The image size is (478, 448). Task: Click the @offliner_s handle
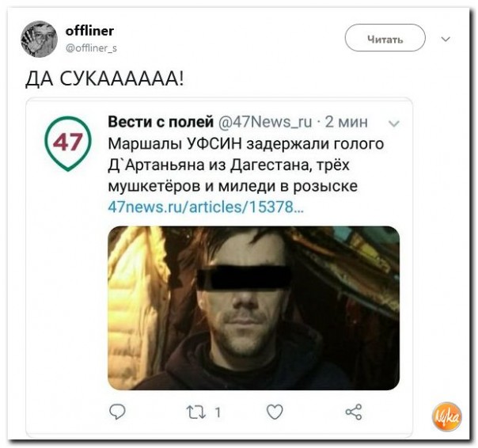(x=91, y=47)
